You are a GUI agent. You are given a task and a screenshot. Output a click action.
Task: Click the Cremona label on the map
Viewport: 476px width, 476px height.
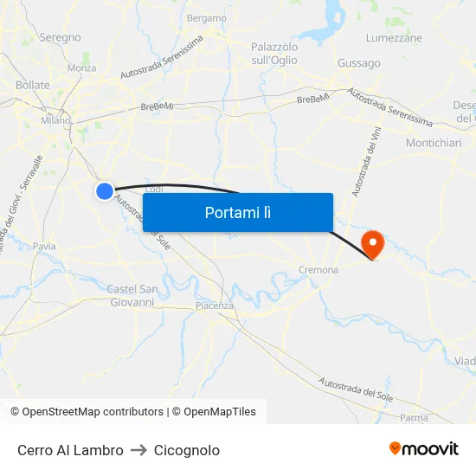point(318,269)
